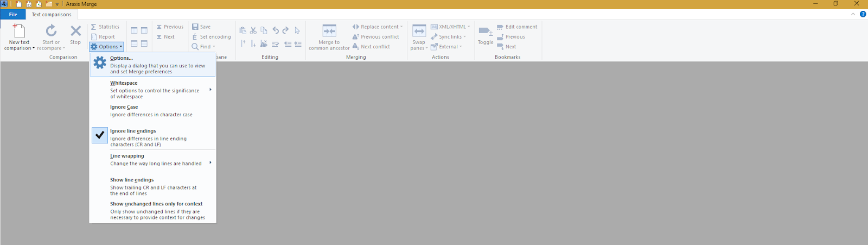Screen dimensions: 868x245
Task: Open Quick Access Toolbar customize arrow
Action: pos(58,4)
